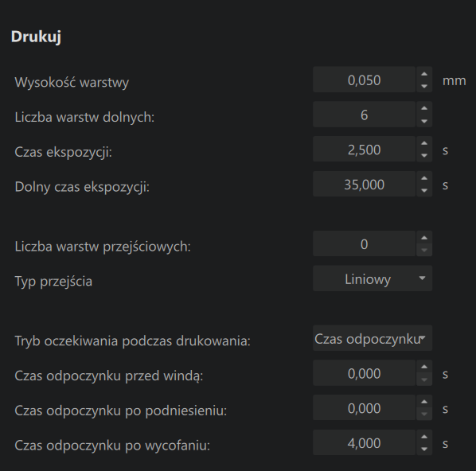Decrease Dolny czas ekspozycji value
The image size is (476, 471).
[x=424, y=191]
